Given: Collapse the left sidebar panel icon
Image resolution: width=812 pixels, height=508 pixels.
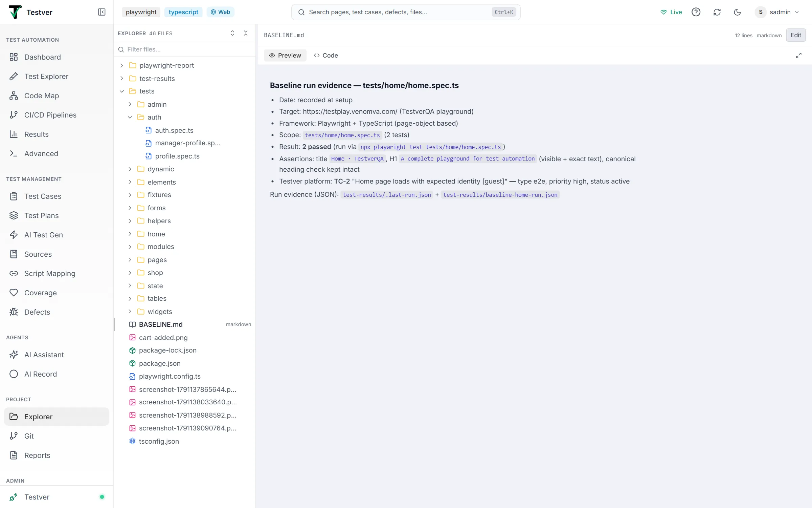Looking at the screenshot, I should 101,12.
